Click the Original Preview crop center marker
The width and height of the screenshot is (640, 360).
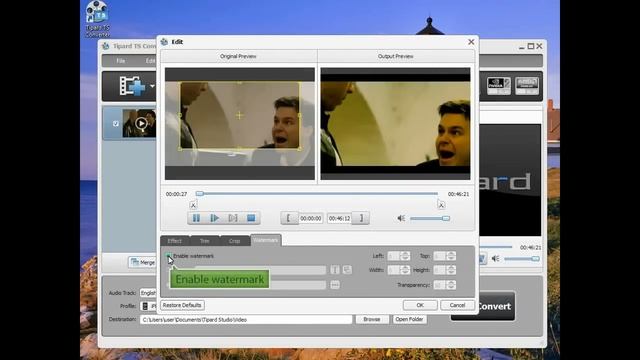(x=239, y=116)
